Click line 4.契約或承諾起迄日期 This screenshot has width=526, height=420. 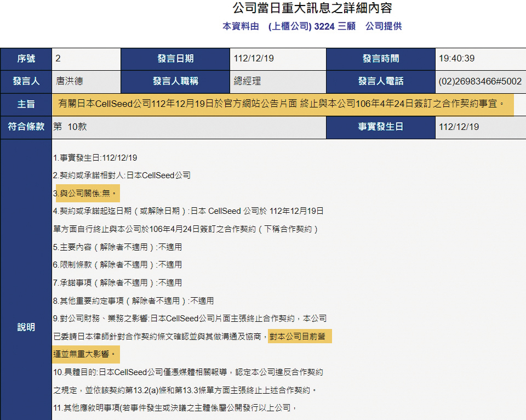click(x=188, y=211)
